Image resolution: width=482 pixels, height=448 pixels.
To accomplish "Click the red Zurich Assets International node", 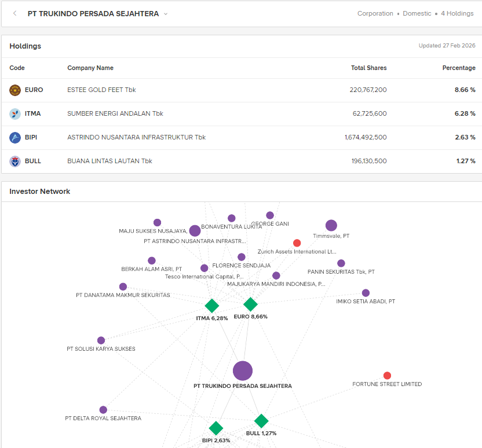I will click(x=297, y=243).
